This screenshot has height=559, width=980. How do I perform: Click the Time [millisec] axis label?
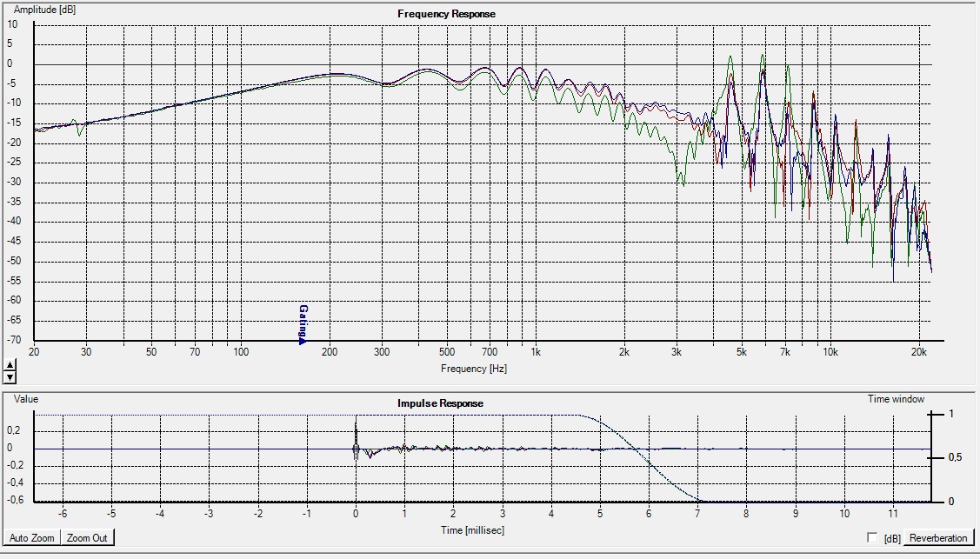[x=472, y=530]
